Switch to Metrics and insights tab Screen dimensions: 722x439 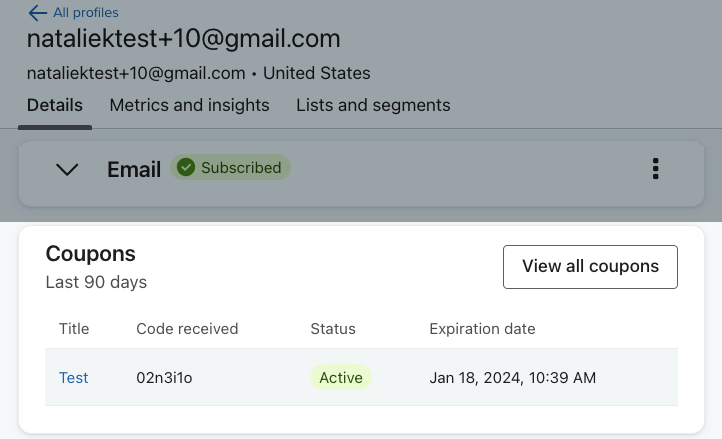[x=189, y=105]
